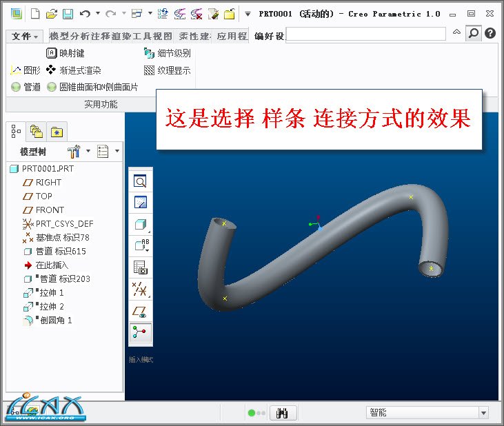Click the saved views camera icon

pos(140,268)
